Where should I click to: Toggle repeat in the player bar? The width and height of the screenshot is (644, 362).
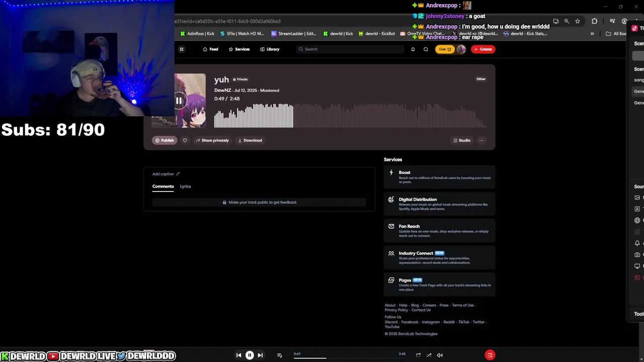(x=418, y=355)
